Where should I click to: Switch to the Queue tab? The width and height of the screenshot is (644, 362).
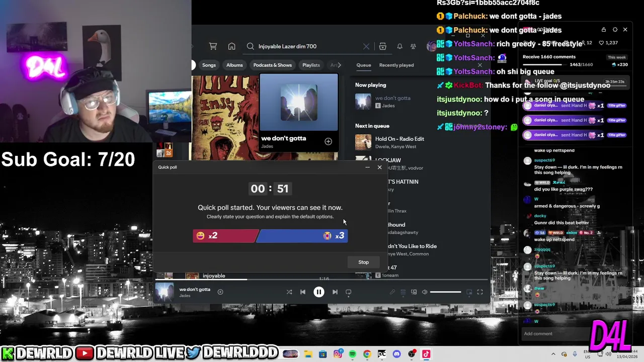[364, 65]
